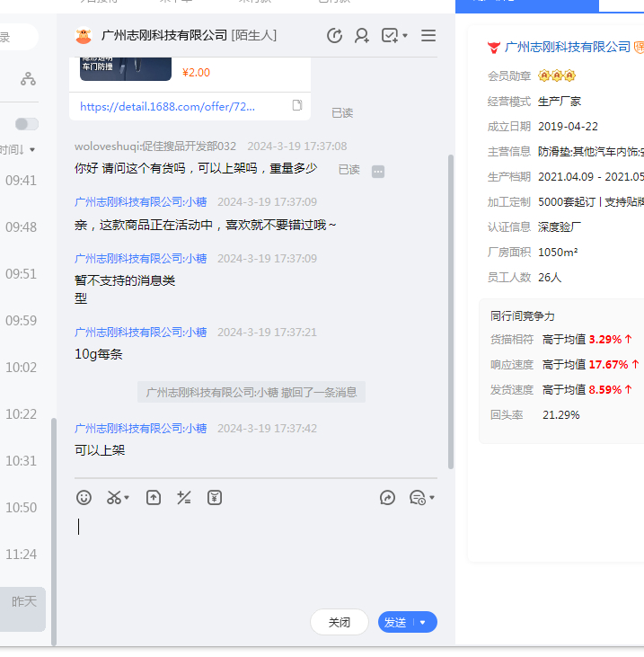
Task: Click the upload file icon
Action: point(154,497)
